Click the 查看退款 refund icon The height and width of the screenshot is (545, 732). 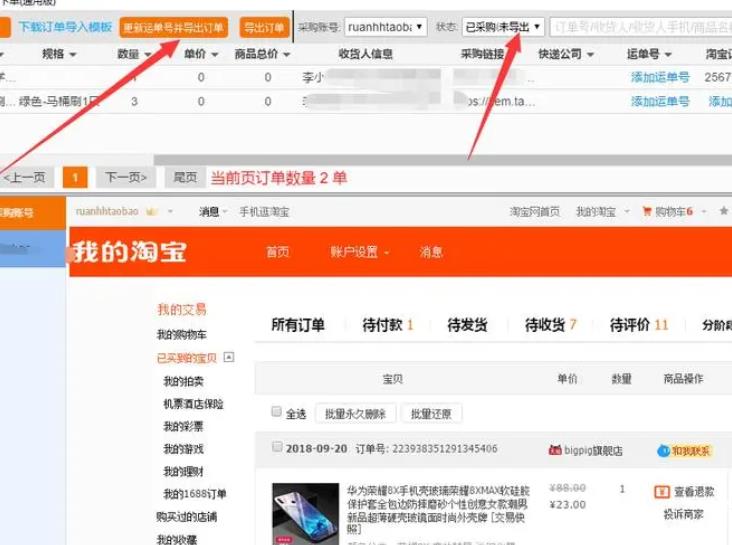click(662, 491)
